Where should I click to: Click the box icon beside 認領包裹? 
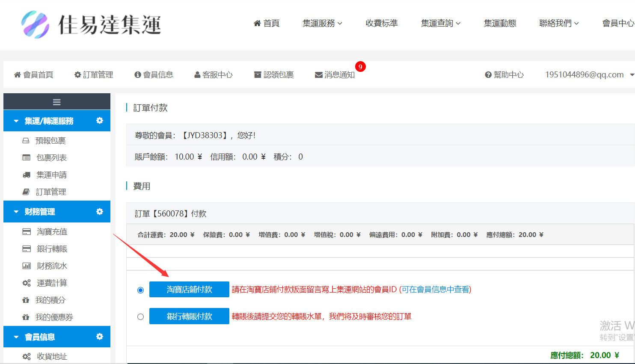pos(258,74)
